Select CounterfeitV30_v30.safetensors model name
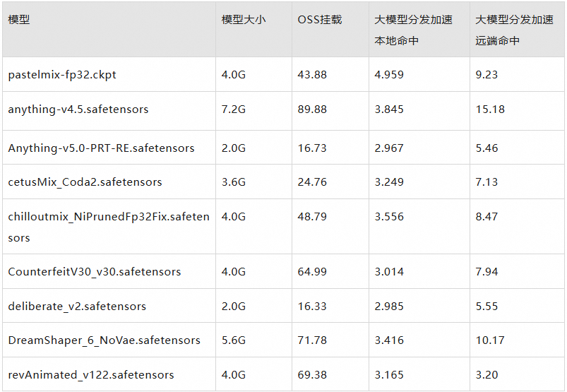 click(94, 272)
